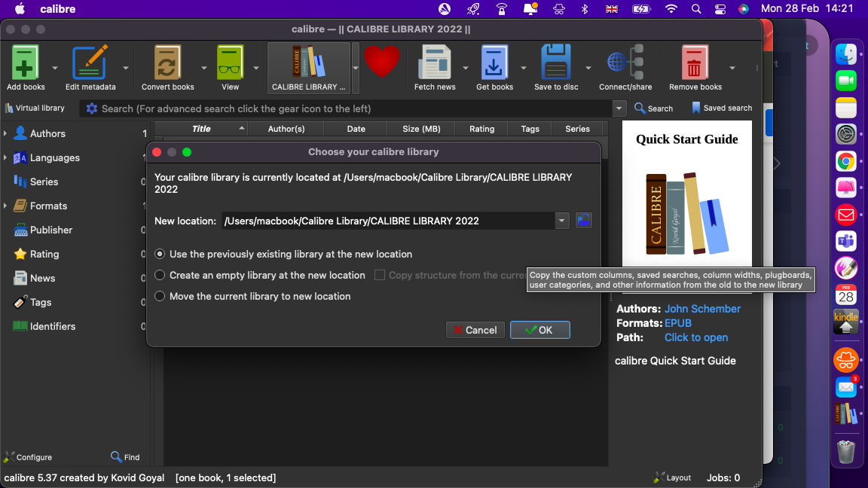868x488 pixels.
Task: Sort by the Date column header
Action: pos(356,129)
